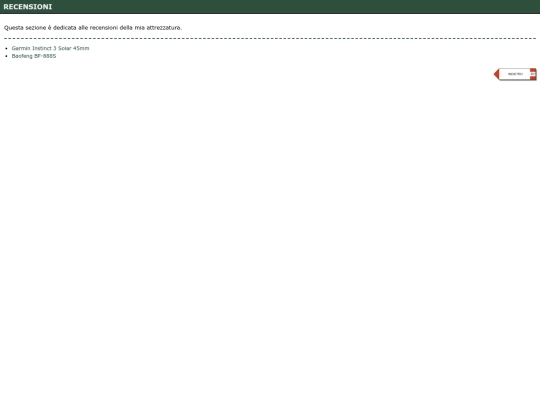
Task: Open the Baofeng BF-888S review link
Action: coord(34,56)
